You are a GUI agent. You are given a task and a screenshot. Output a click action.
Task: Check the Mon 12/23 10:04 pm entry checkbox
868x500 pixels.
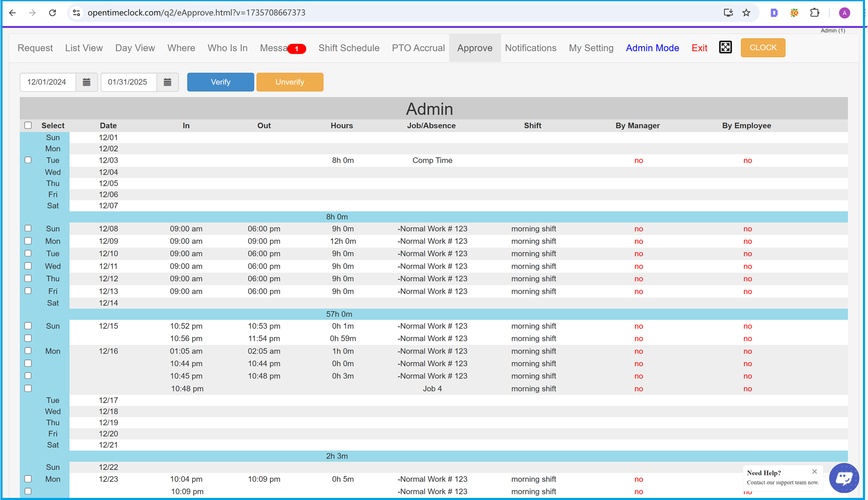point(28,479)
